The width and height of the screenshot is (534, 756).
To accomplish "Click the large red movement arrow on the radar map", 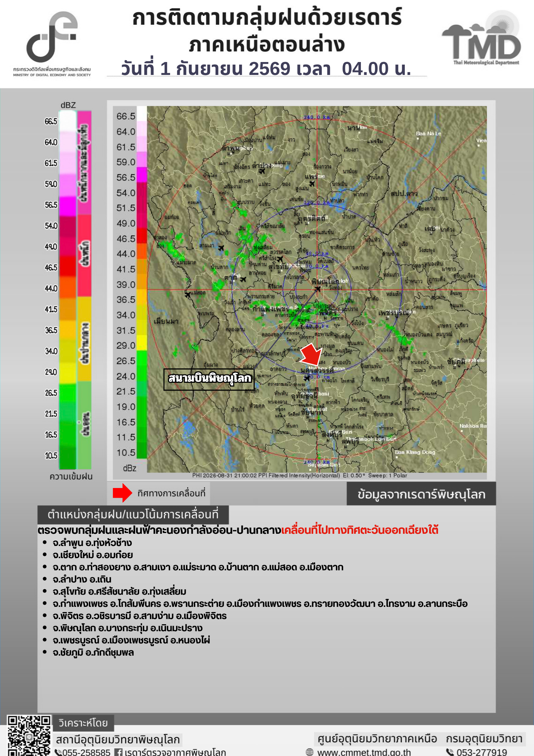I will [311, 355].
